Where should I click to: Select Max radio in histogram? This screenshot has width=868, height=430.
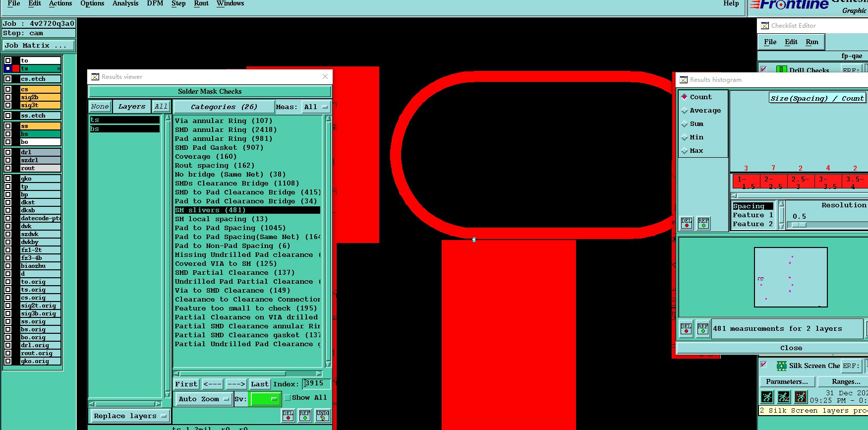click(x=685, y=150)
